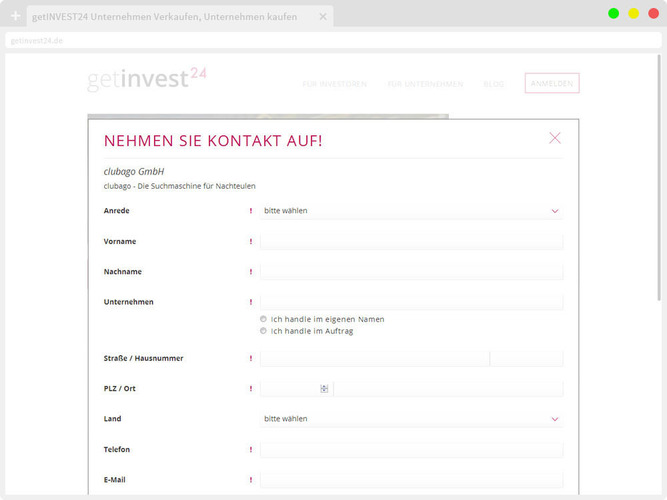Click the page vertical scrollbar

659,179
